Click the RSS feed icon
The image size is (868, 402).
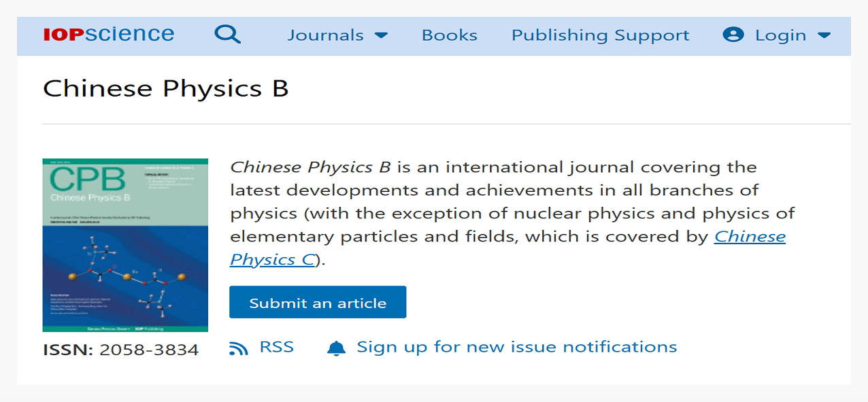239,348
